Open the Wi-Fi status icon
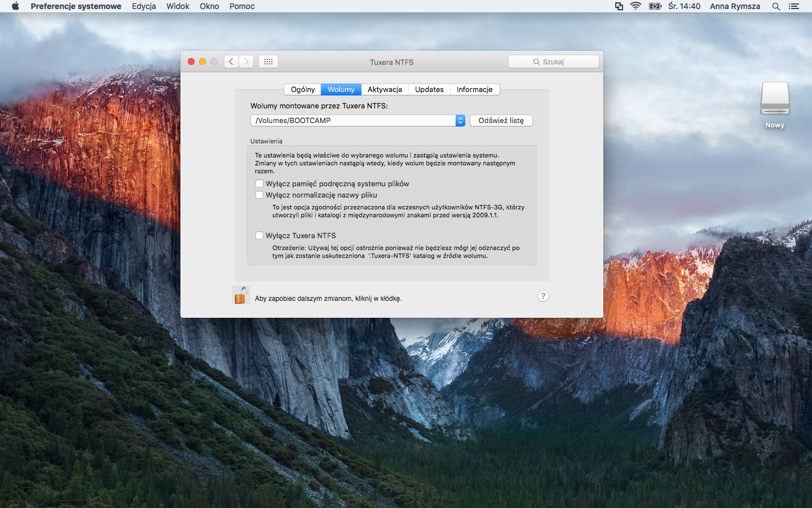 click(x=636, y=6)
